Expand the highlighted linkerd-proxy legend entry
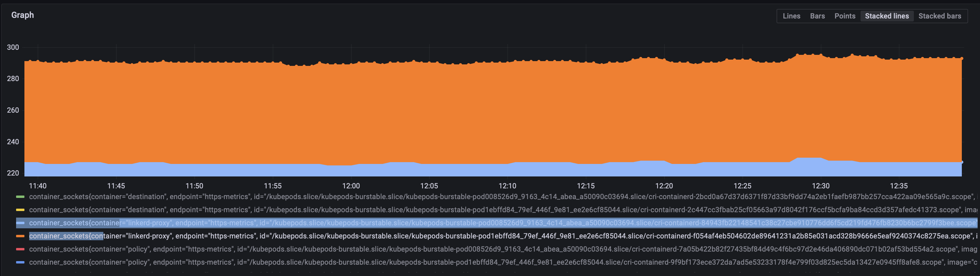 click(152, 223)
